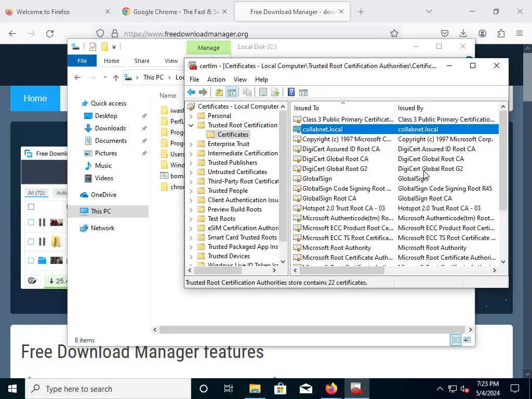Click the Save to Pocket icon

point(445,33)
